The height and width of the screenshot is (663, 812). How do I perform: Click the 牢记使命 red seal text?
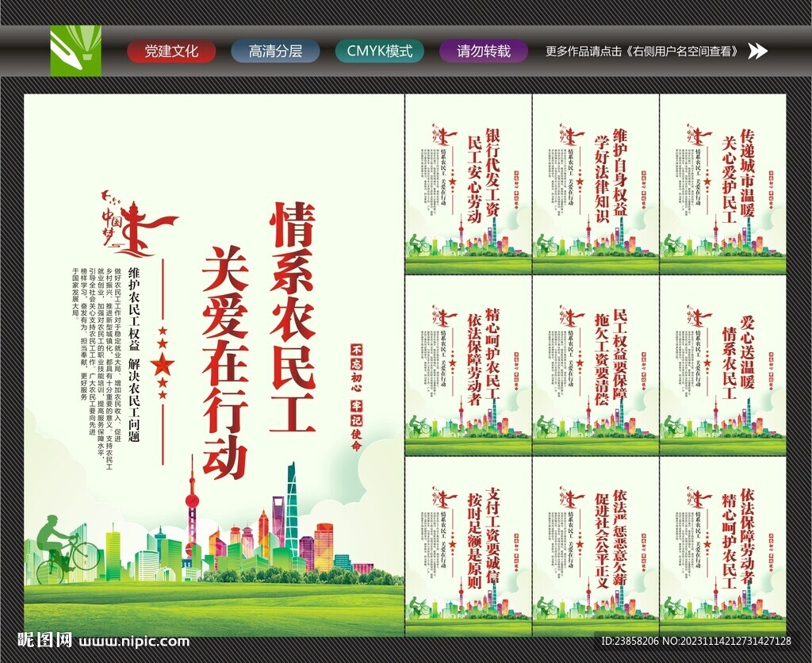point(356,425)
